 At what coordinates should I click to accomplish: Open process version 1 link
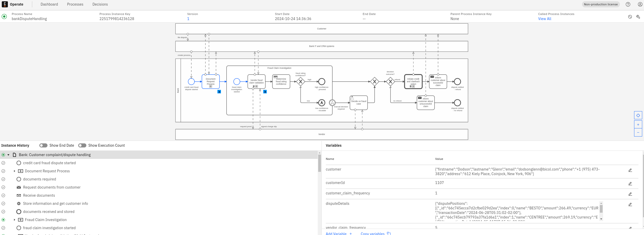pos(188,19)
